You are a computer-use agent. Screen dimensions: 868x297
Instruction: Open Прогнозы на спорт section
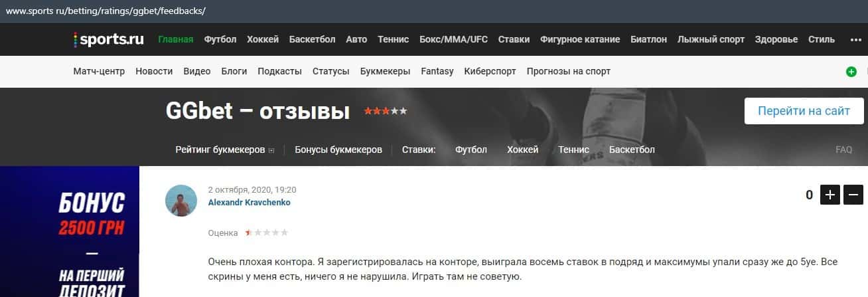(x=568, y=71)
